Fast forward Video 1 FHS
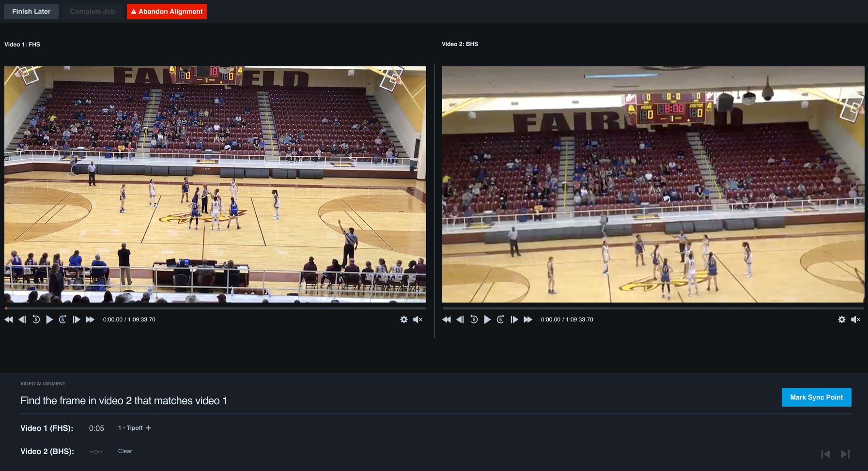The height and width of the screenshot is (471, 868). point(90,319)
